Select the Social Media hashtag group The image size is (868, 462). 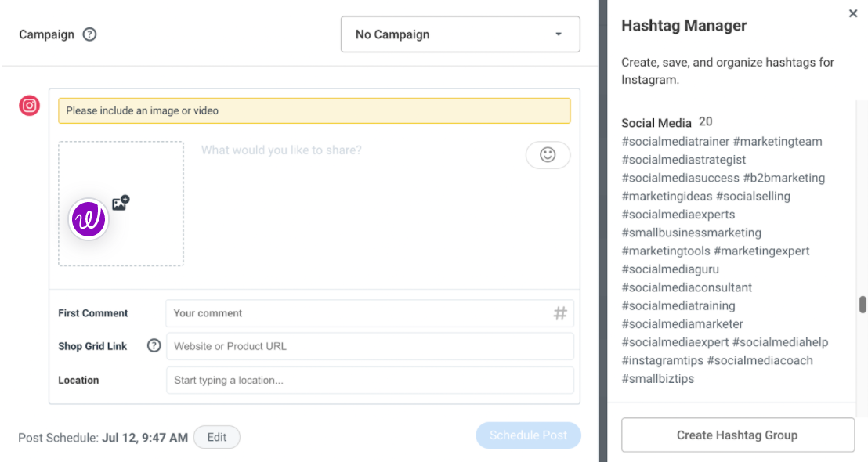click(656, 122)
